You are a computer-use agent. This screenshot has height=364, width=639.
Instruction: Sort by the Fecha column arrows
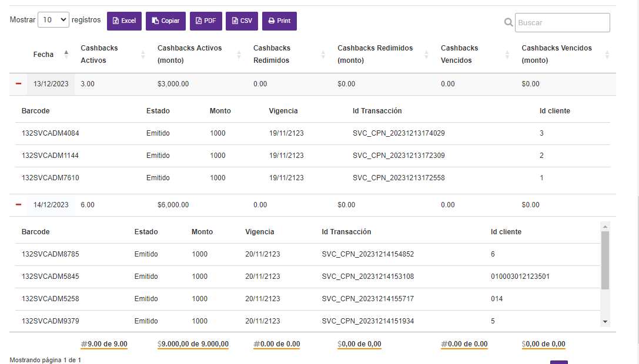(x=66, y=54)
